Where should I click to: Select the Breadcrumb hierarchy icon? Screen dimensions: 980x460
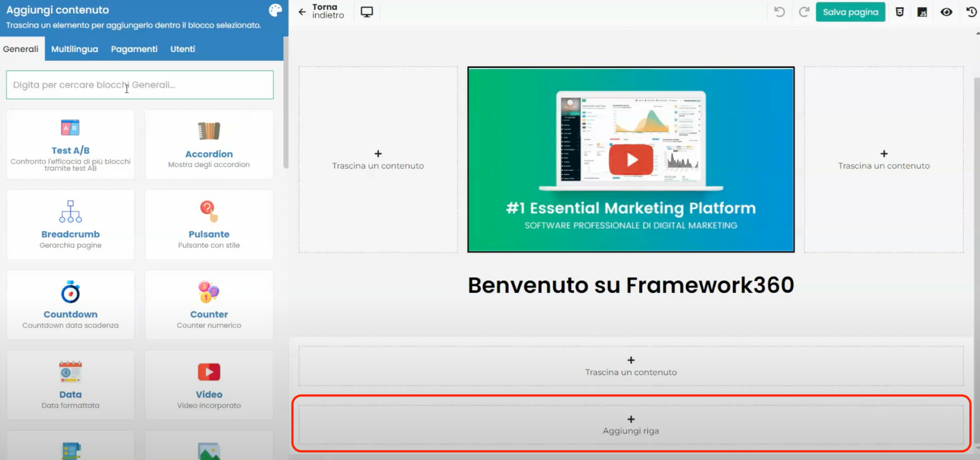(70, 211)
